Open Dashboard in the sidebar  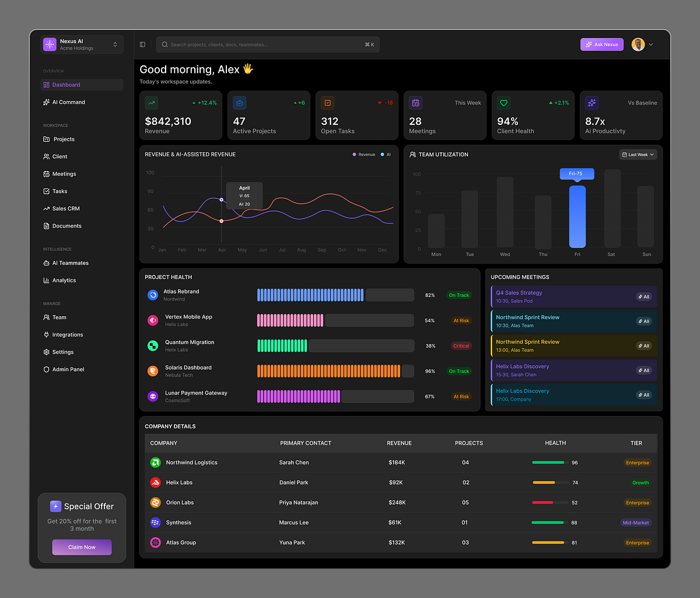pyautogui.click(x=82, y=85)
